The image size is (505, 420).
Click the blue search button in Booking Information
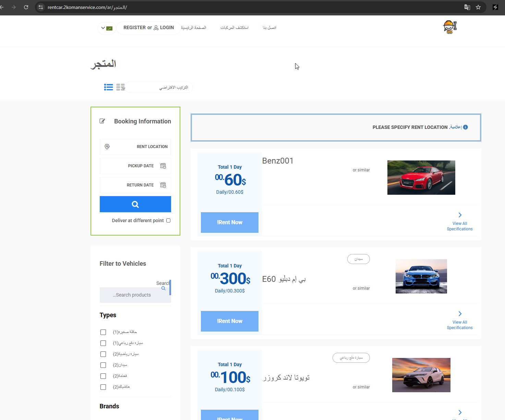pyautogui.click(x=135, y=204)
